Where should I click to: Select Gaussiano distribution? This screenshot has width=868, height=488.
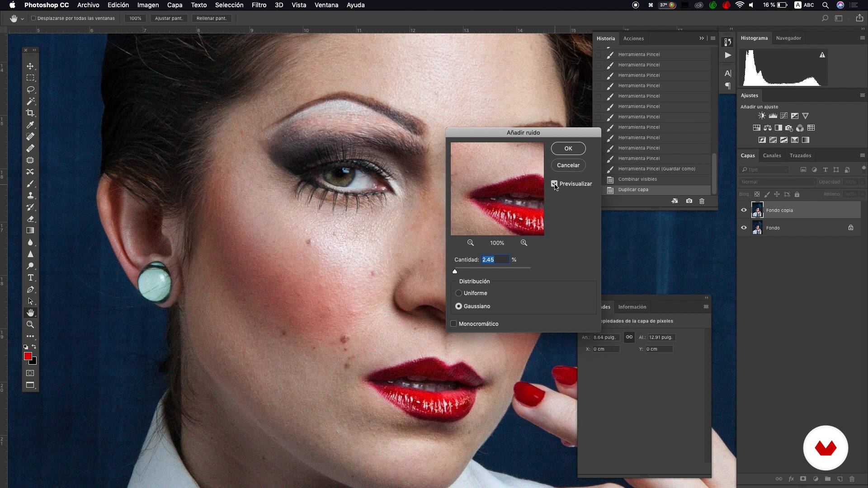[458, 306]
